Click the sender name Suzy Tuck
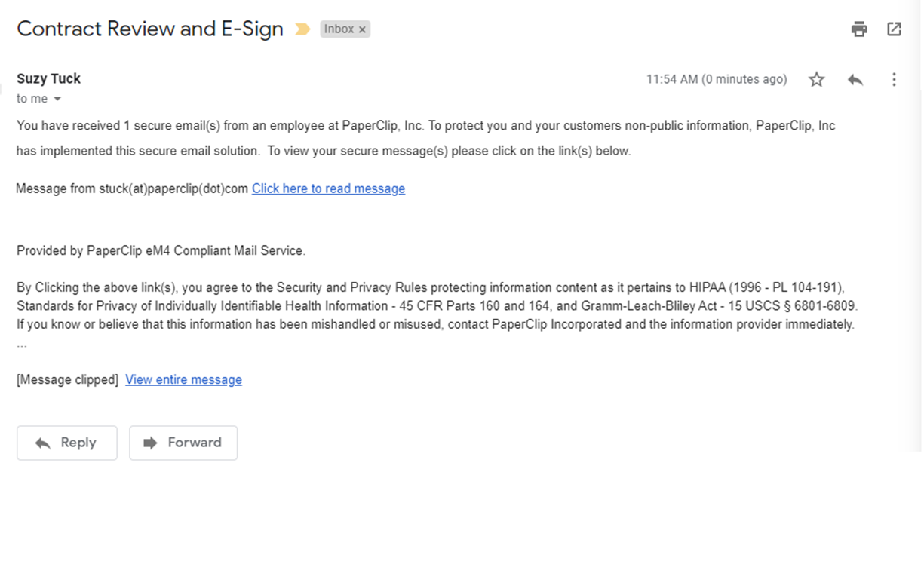The height and width of the screenshot is (567, 924). [x=48, y=78]
